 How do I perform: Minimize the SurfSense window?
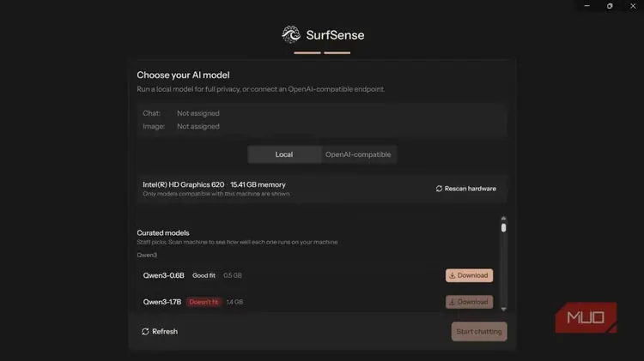(x=587, y=6)
